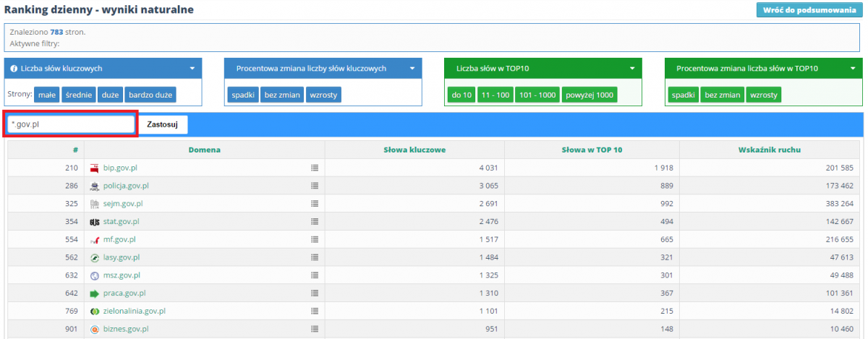Click the 4 031 keywords value
This screenshot has width=868, height=339.
tap(488, 168)
